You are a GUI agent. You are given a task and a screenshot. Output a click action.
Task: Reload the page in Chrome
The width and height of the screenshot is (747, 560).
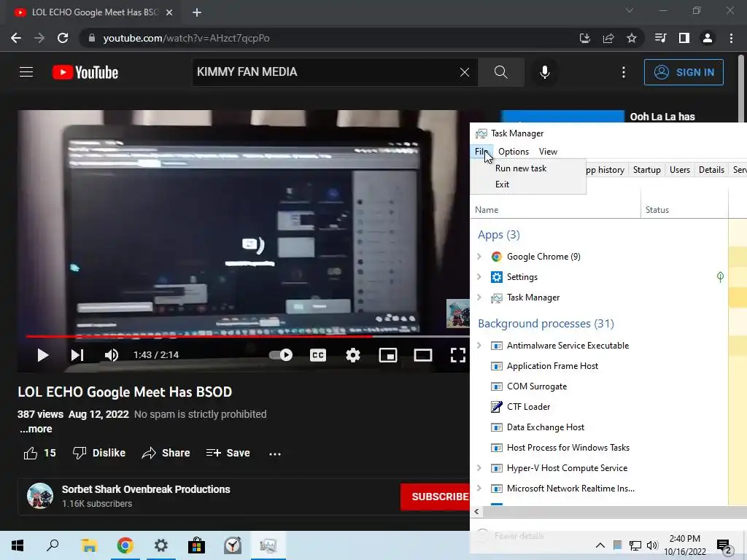(x=63, y=38)
